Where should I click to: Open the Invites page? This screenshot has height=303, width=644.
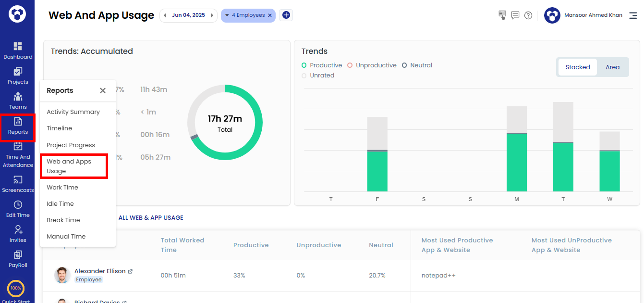coord(18,234)
